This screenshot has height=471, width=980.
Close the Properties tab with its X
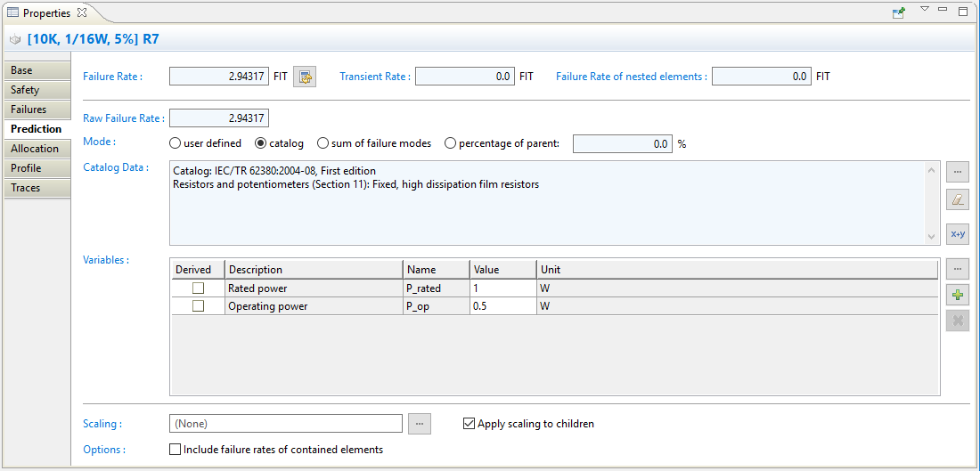pyautogui.click(x=82, y=12)
